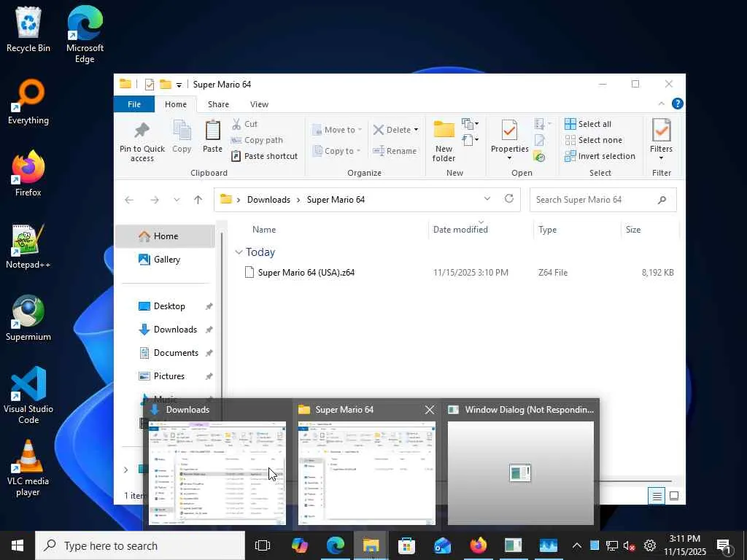Click the search magnifier in Explorer
Screen dimensions: 747x560
click(662, 200)
